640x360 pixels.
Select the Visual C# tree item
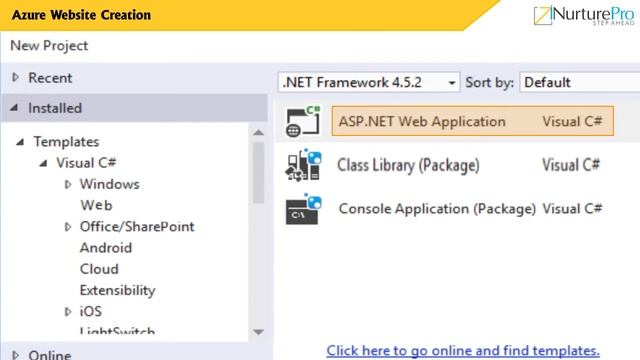click(86, 163)
